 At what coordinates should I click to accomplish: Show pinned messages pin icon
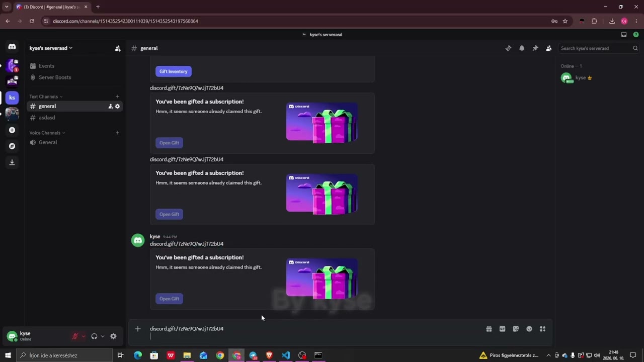pos(535,48)
